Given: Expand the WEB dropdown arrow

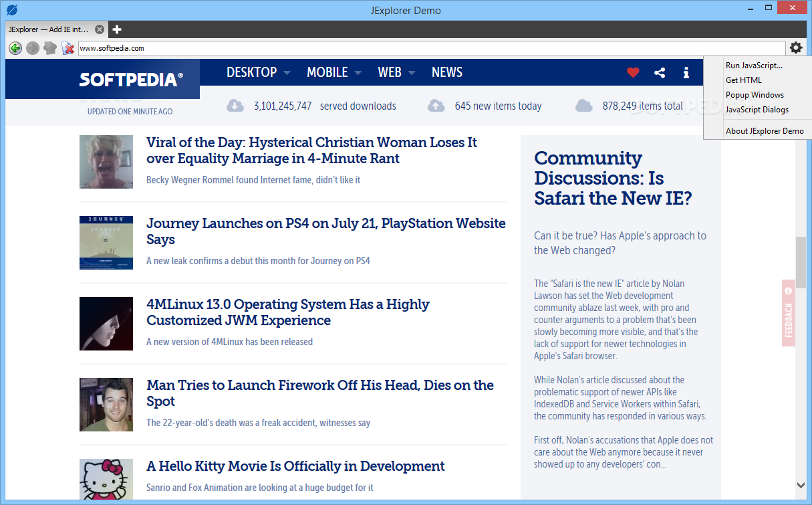Looking at the screenshot, I should point(411,73).
